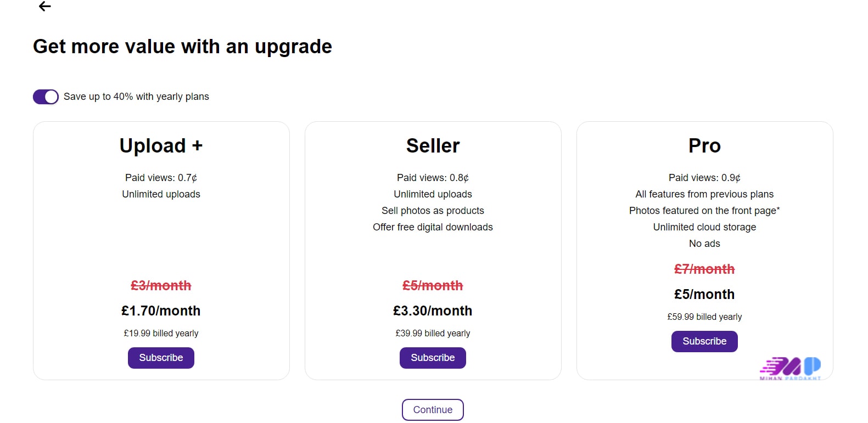868x423 pixels.
Task: Click the 'Save up to 40%' label
Action: pyautogui.click(x=136, y=97)
